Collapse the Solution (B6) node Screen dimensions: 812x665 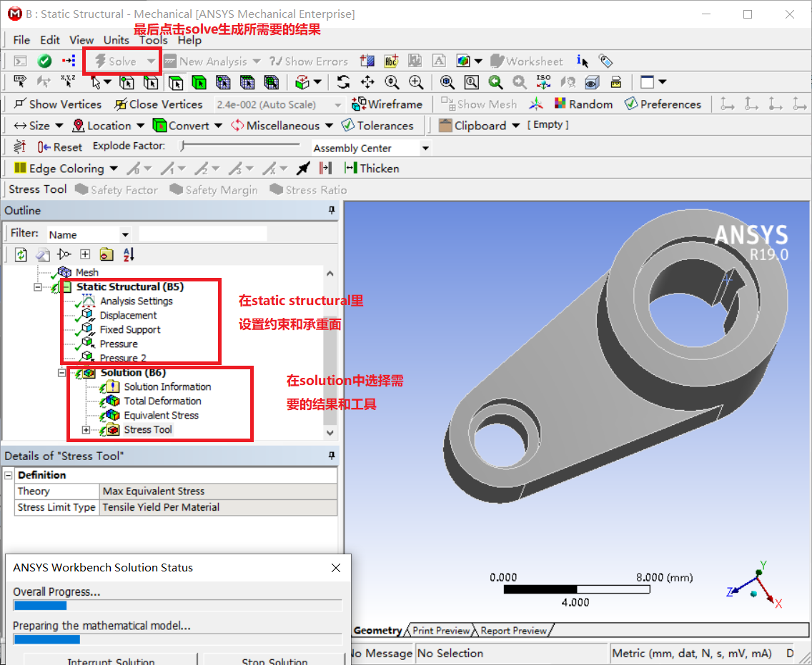coord(61,373)
